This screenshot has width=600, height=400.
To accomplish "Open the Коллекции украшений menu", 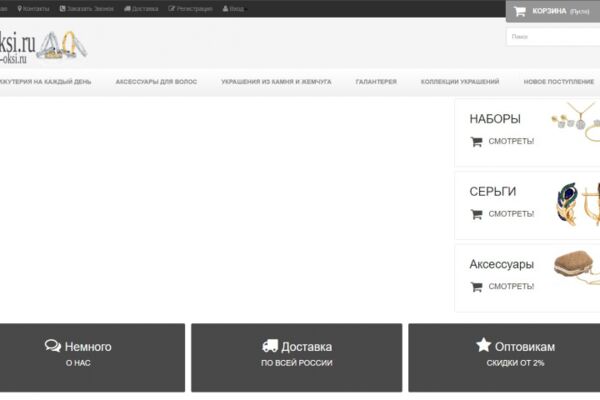I will tap(460, 82).
